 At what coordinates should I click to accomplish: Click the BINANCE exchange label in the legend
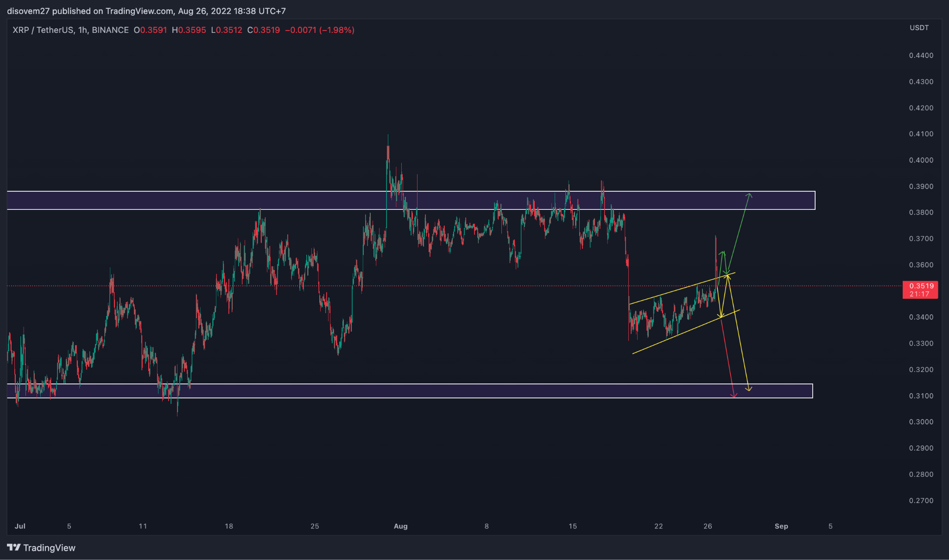click(111, 30)
